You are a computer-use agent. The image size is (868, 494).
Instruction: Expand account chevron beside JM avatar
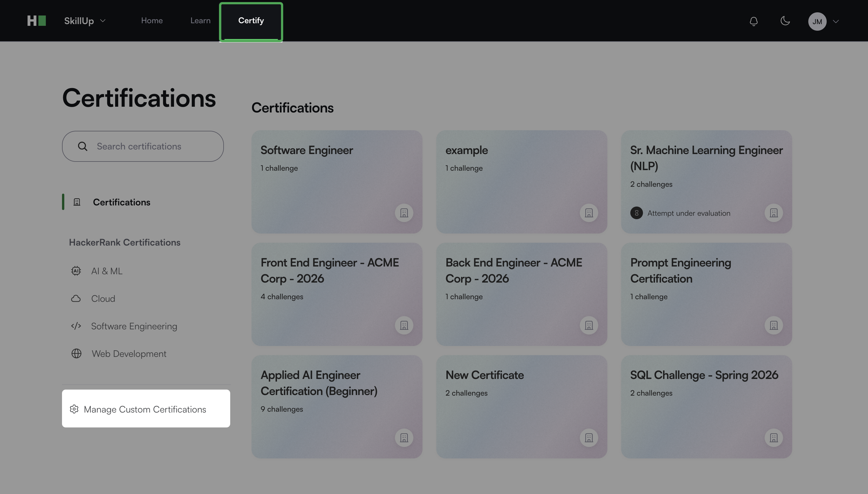click(836, 22)
